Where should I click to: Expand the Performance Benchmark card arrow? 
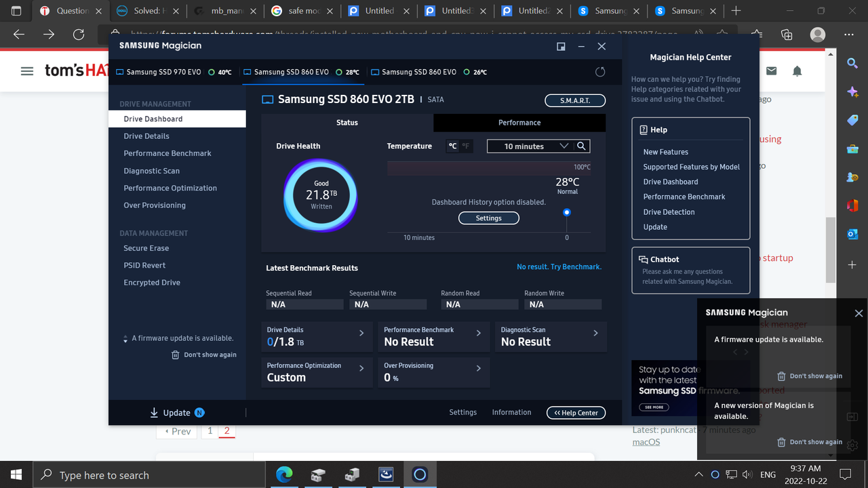(479, 333)
